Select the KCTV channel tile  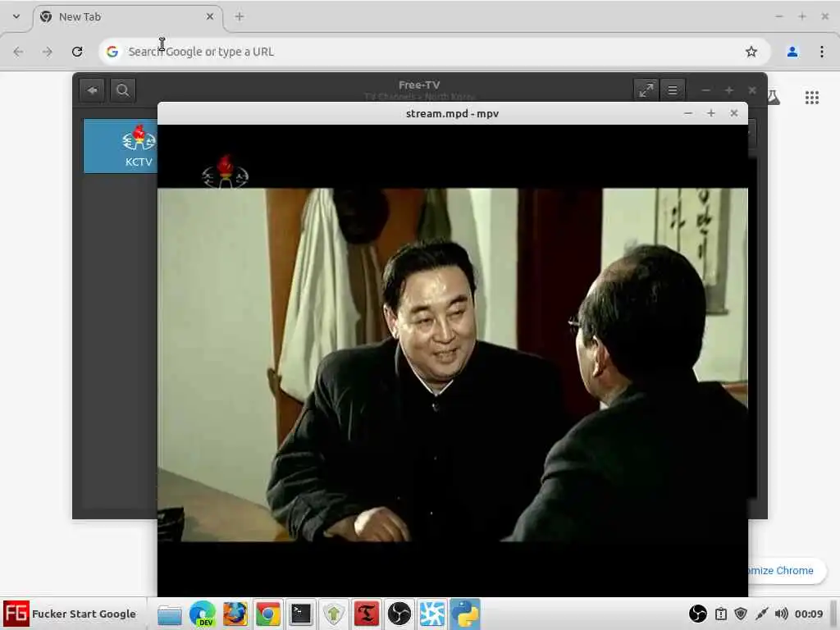pos(121,146)
